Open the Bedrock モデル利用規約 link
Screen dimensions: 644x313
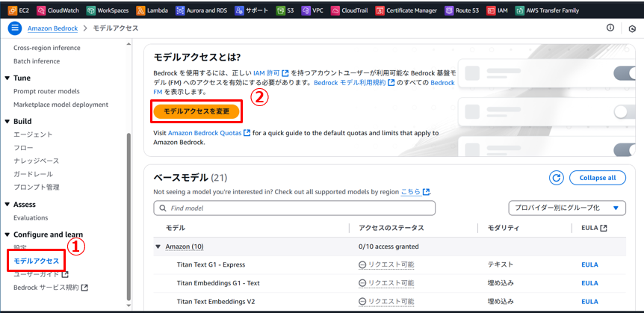(350, 83)
